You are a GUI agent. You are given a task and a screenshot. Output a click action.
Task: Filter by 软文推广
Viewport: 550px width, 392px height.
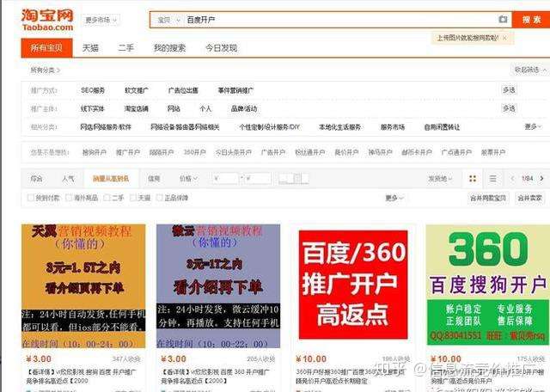point(137,90)
